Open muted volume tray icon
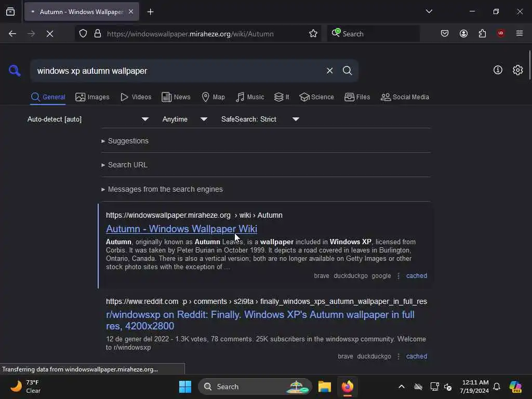The image size is (532, 399). coord(448,387)
